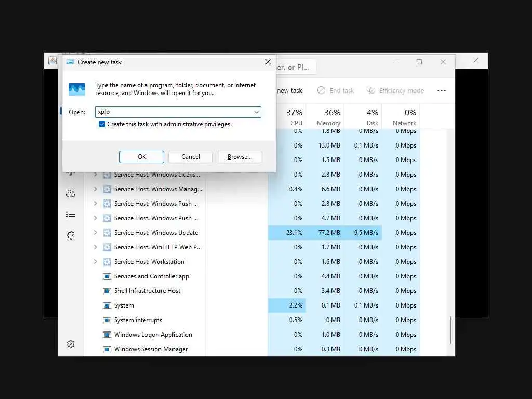Viewport: 532px width, 399px height.
Task: Open the Browse... file picker
Action: click(240, 157)
